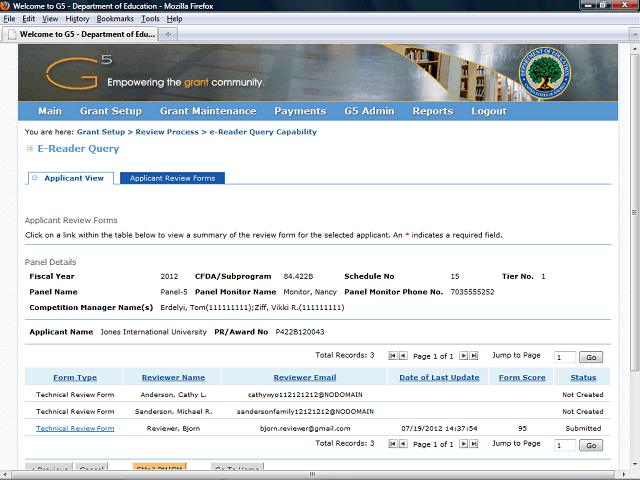Viewport: 640px width, 480px height.
Task: Click Review Process breadcrumb link
Action: click(x=167, y=132)
